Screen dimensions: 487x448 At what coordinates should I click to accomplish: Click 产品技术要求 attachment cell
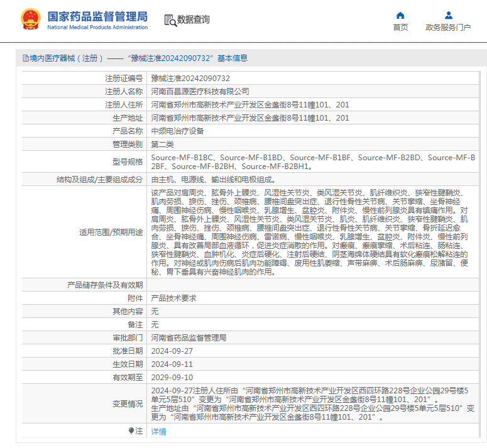(x=173, y=298)
